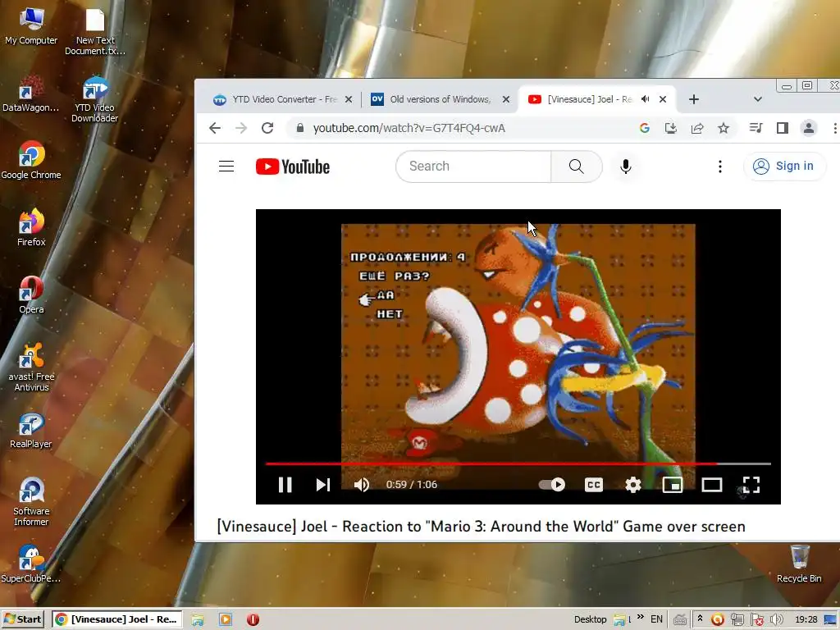
Task: Enable miniplayer mode
Action: pyautogui.click(x=673, y=485)
